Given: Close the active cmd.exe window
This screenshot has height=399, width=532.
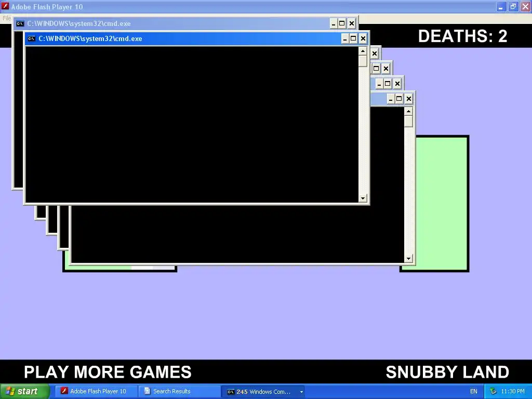Looking at the screenshot, I should pos(363,38).
